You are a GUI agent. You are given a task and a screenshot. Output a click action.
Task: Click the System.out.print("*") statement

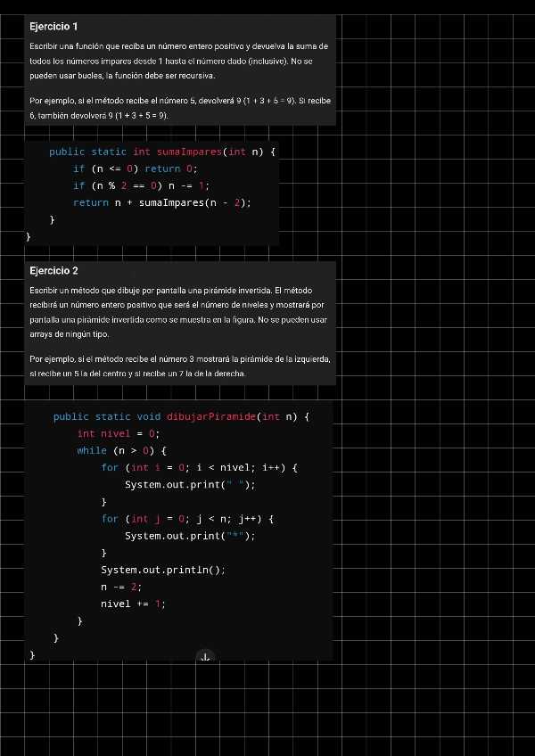coord(190,536)
